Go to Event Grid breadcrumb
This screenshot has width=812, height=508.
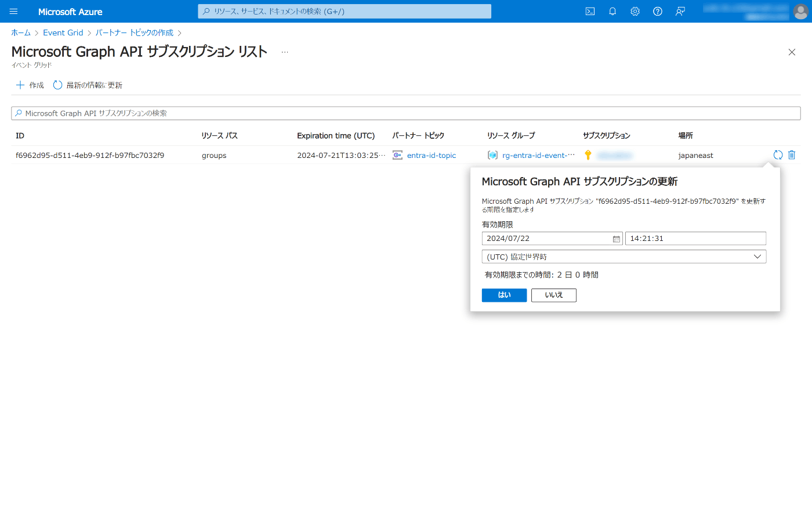click(63, 33)
